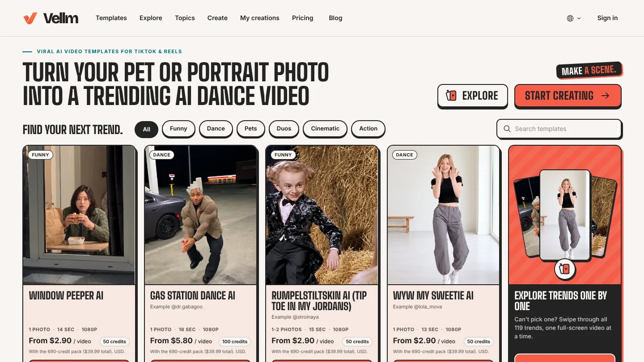Select the All filter chip
Viewport: 644px width, 362px height.
point(147,129)
